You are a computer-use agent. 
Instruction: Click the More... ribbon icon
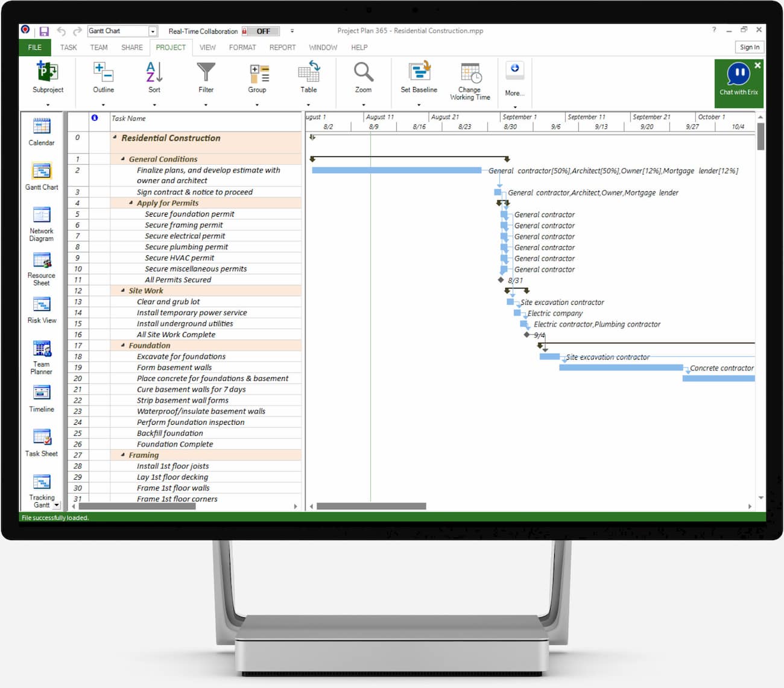pos(515,69)
